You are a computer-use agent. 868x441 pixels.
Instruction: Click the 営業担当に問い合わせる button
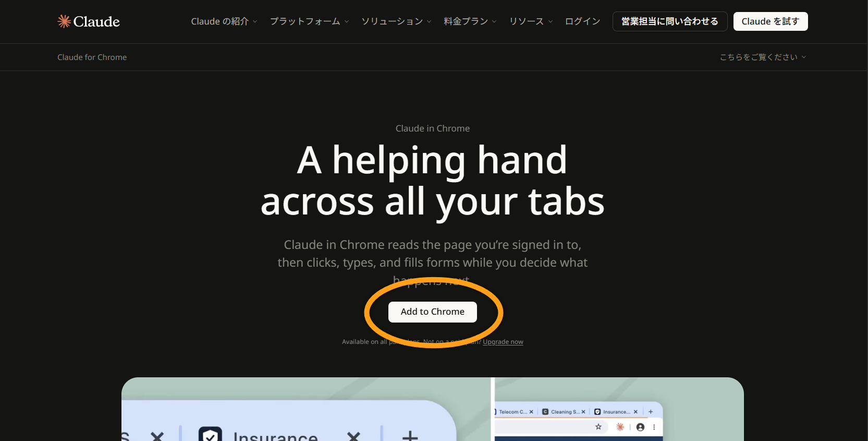[x=670, y=21]
